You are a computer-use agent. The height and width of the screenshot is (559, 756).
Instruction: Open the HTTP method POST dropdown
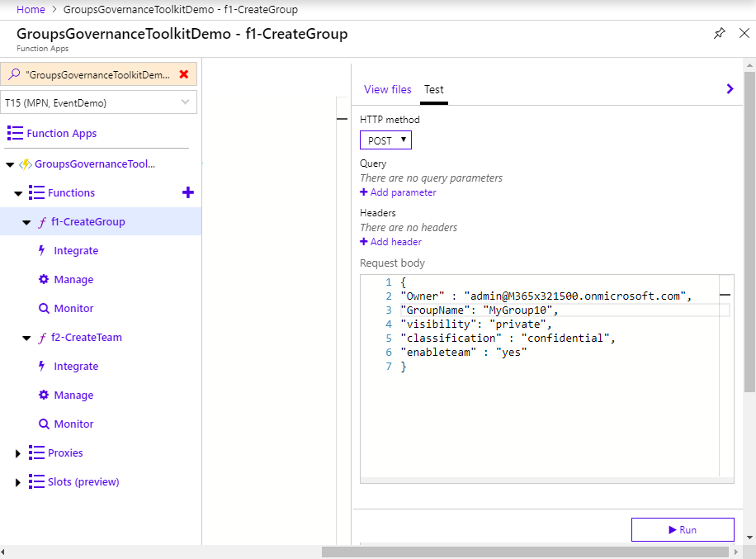tap(385, 140)
